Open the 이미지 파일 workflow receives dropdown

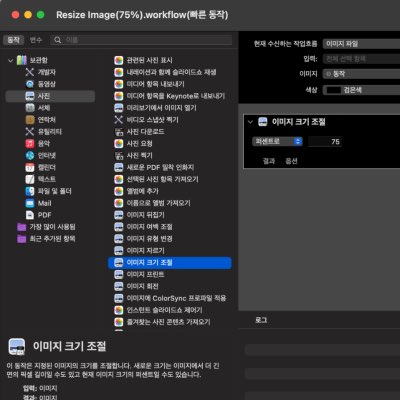click(x=361, y=44)
